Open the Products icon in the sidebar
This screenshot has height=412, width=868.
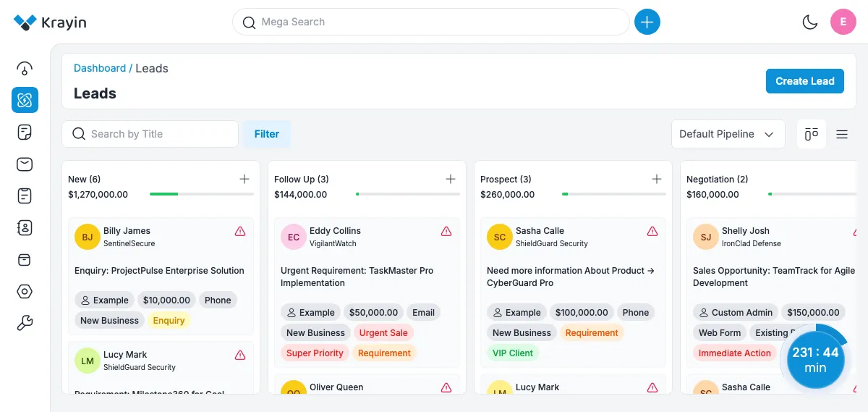click(25, 259)
